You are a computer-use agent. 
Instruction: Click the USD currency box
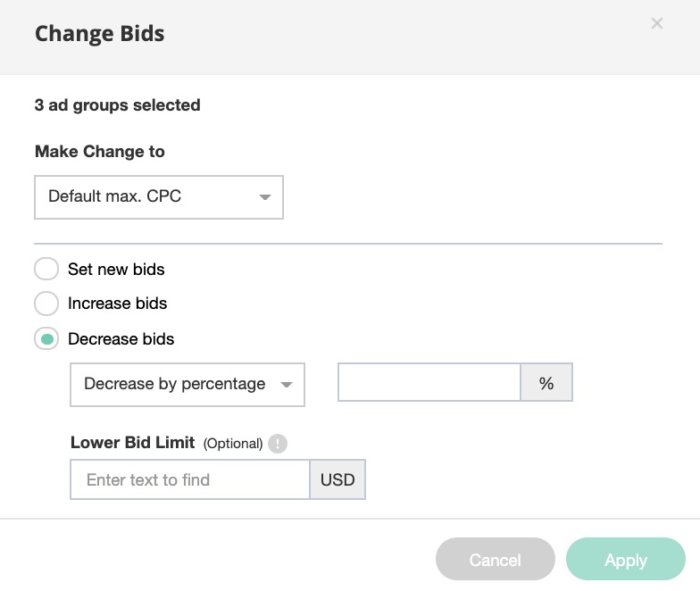[x=337, y=480]
